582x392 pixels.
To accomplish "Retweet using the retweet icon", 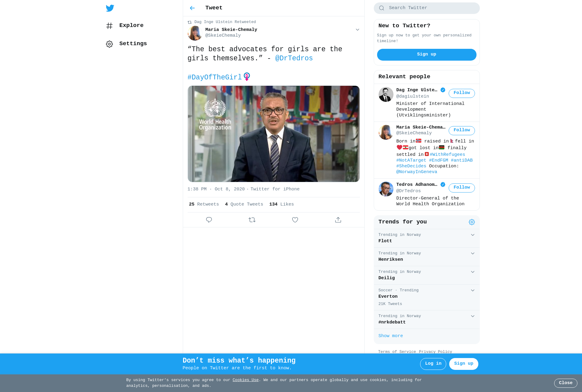I will pyautogui.click(x=252, y=220).
